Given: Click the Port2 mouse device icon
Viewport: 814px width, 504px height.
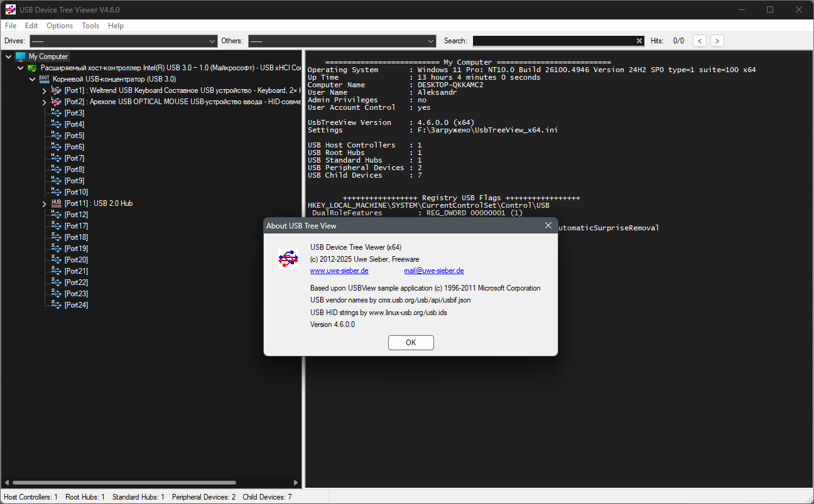Looking at the screenshot, I should (56, 102).
